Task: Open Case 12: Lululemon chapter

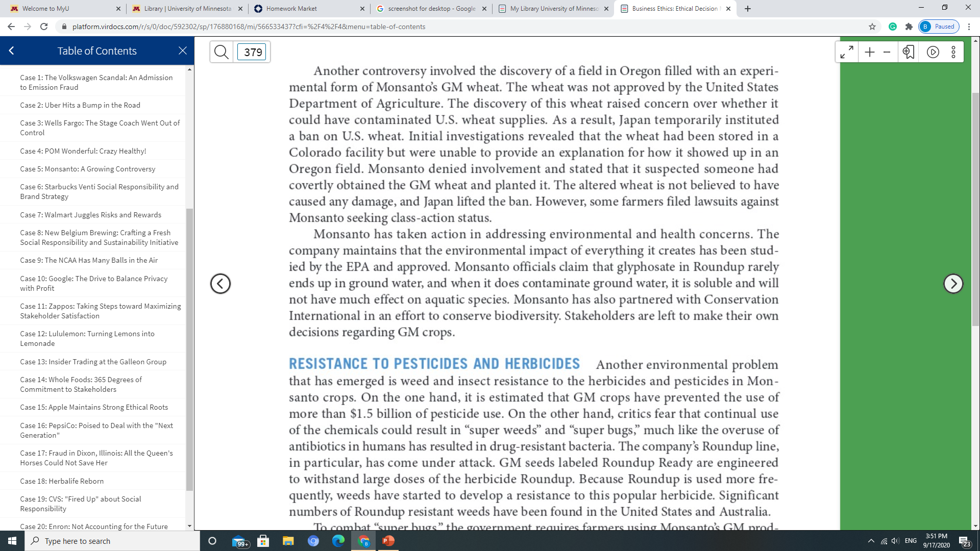Action: tap(87, 338)
